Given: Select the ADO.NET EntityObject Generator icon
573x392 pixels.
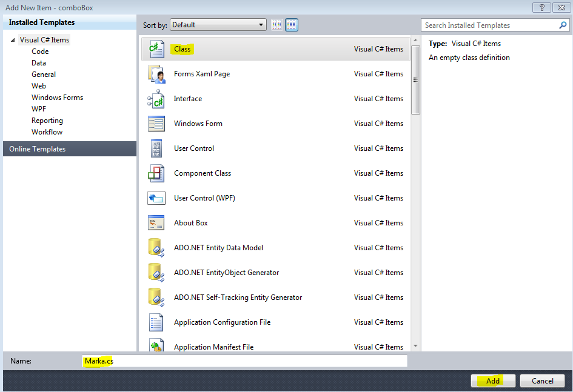Looking at the screenshot, I should (156, 273).
